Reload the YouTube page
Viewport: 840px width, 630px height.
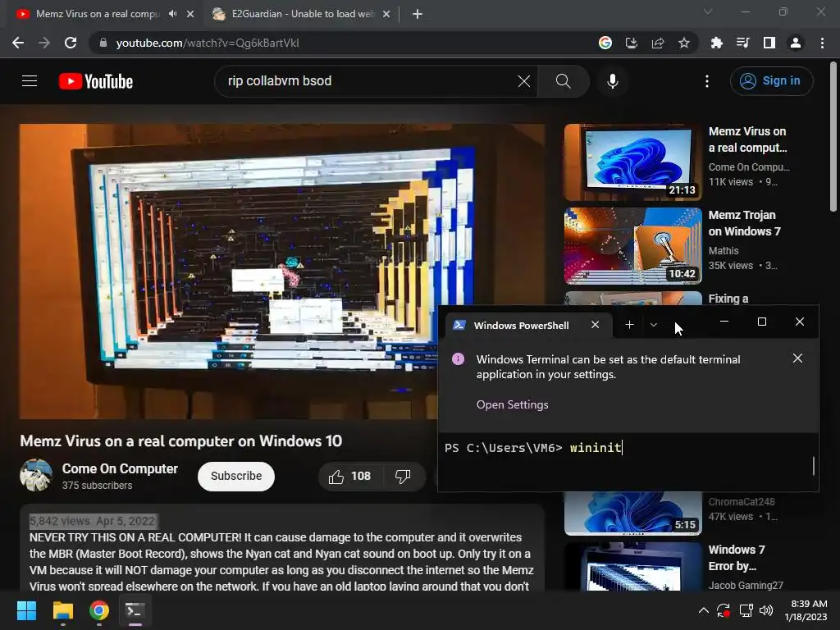click(71, 43)
